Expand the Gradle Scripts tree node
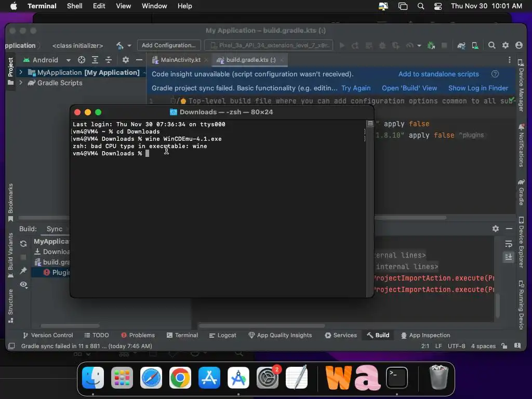Screen dimensions: 532x399 coord(21,83)
